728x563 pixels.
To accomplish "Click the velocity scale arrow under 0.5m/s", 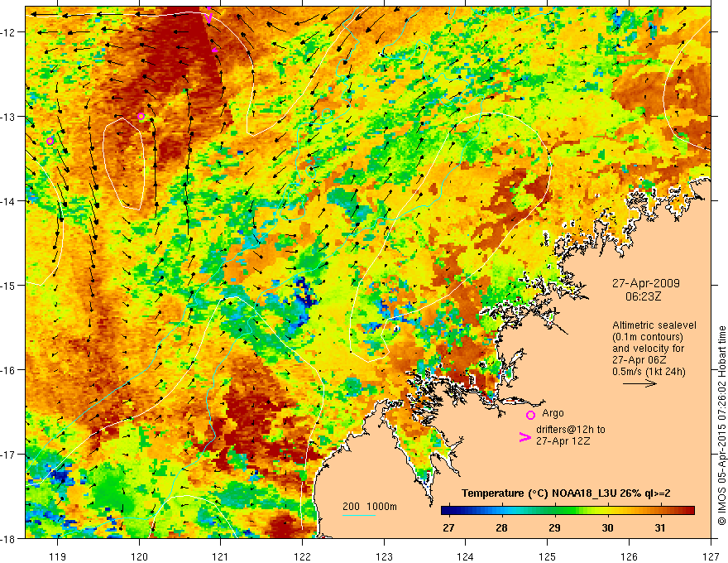I will point(639,383).
